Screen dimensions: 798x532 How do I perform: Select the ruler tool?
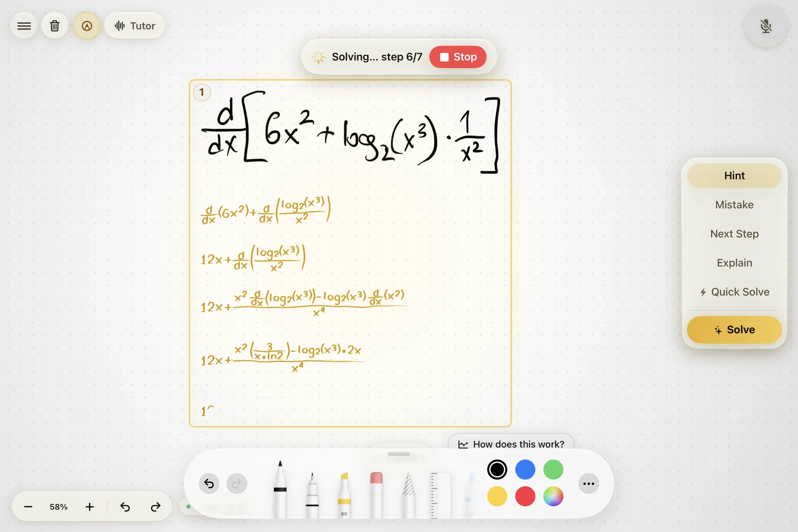440,495
